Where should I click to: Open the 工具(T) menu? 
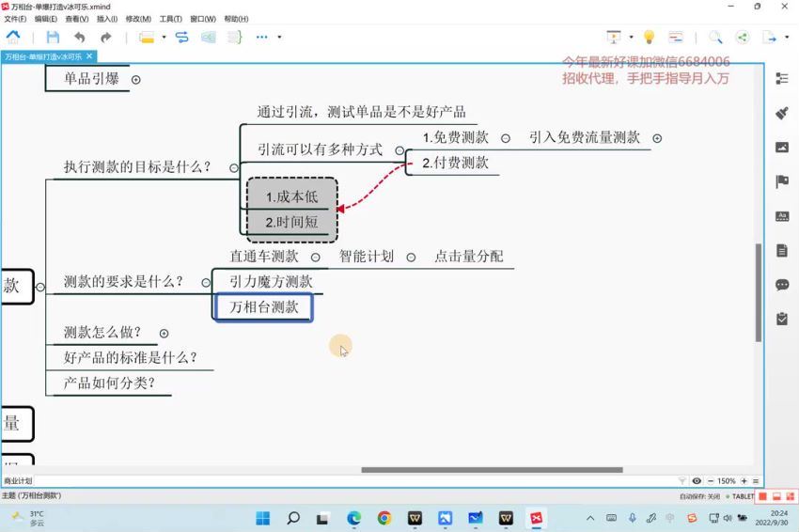[170, 19]
